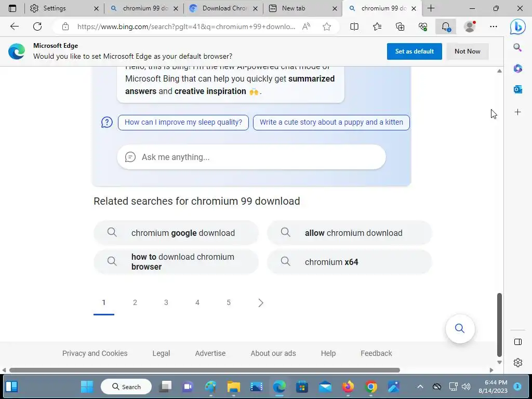Image resolution: width=532 pixels, height=399 pixels.
Task: Select sleep quality suggestion chip
Action: (x=183, y=122)
